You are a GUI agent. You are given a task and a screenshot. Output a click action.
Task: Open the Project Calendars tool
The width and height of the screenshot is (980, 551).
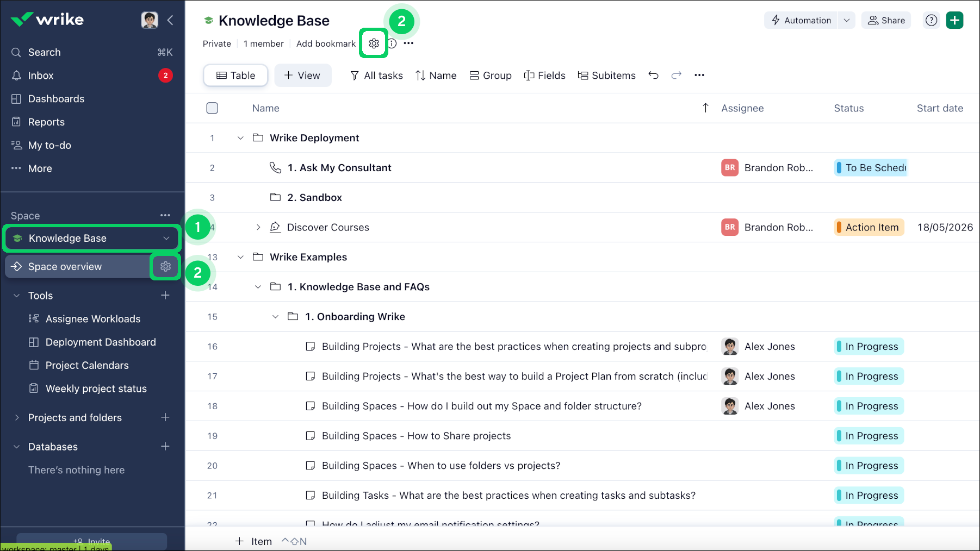click(87, 365)
